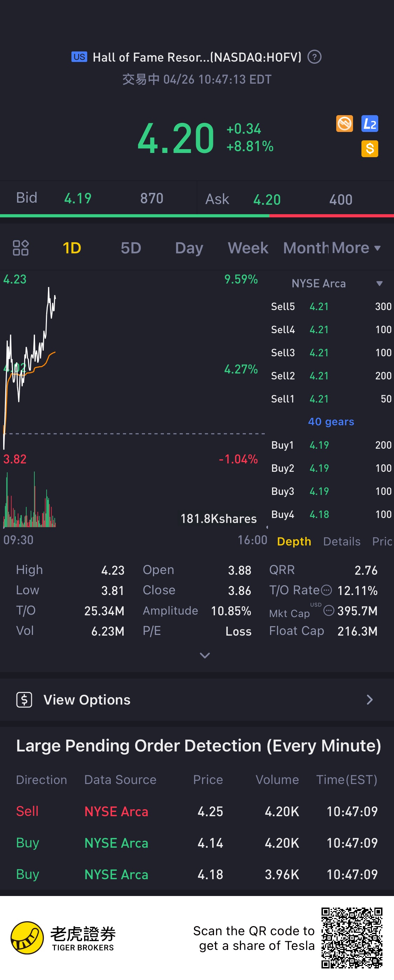The width and height of the screenshot is (394, 980).
Task: Tap the US market flag badge
Action: 79,57
